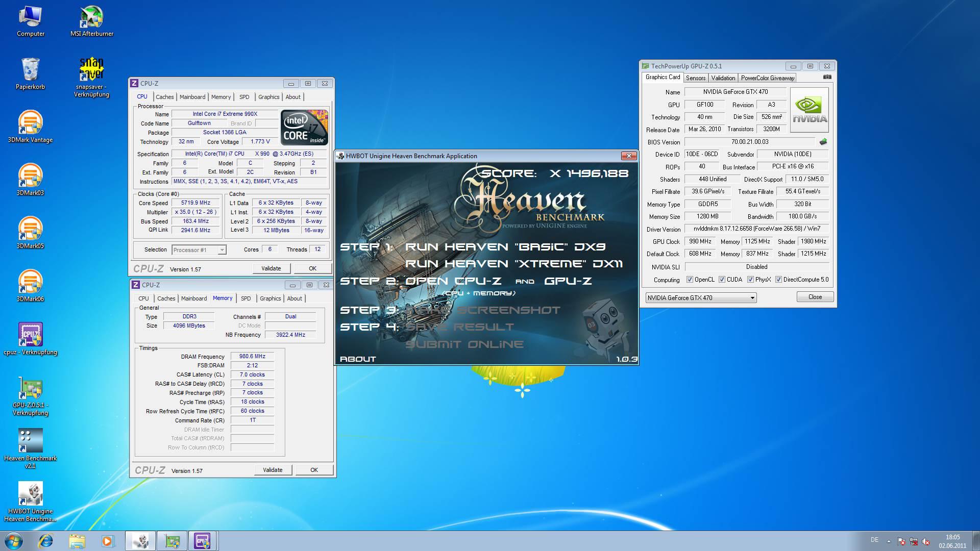This screenshot has height=551, width=980.
Task: Show hidden tray icons arrow
Action: point(889,541)
